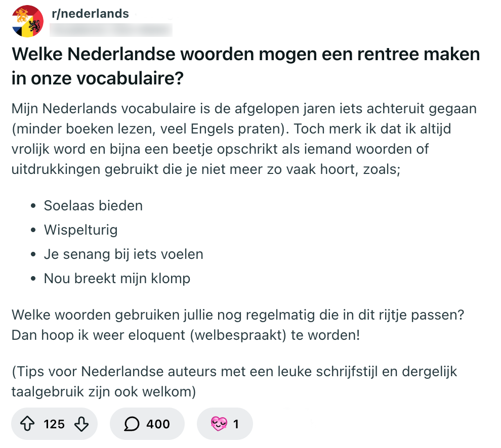Click the bullet point before "Wispelturig"
The image size is (501, 448).
coord(33,231)
